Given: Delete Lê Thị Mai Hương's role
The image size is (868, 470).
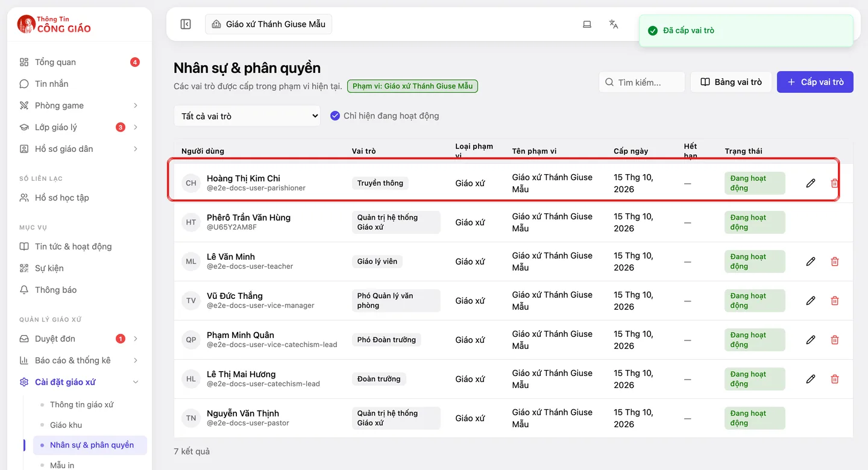Looking at the screenshot, I should pyautogui.click(x=835, y=379).
